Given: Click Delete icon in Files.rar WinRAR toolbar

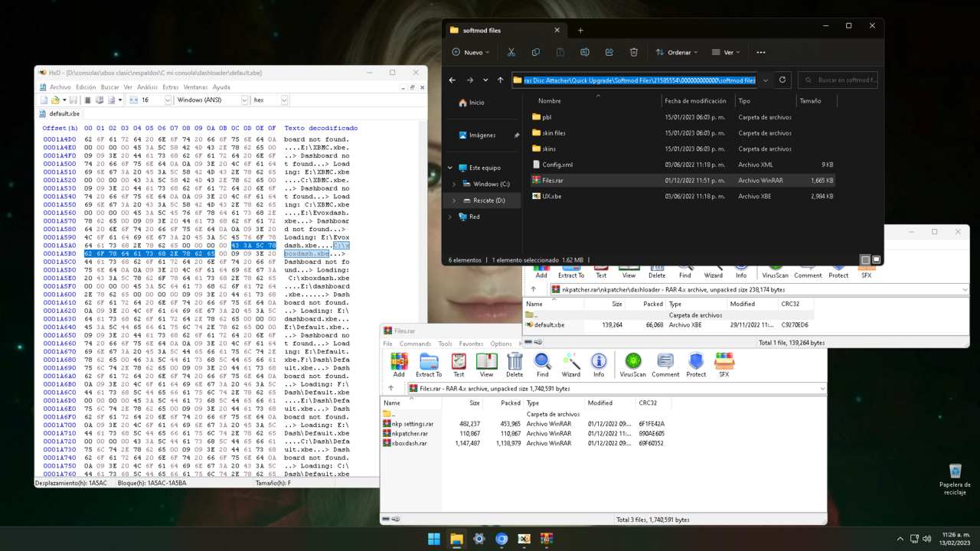Looking at the screenshot, I should 514,364.
